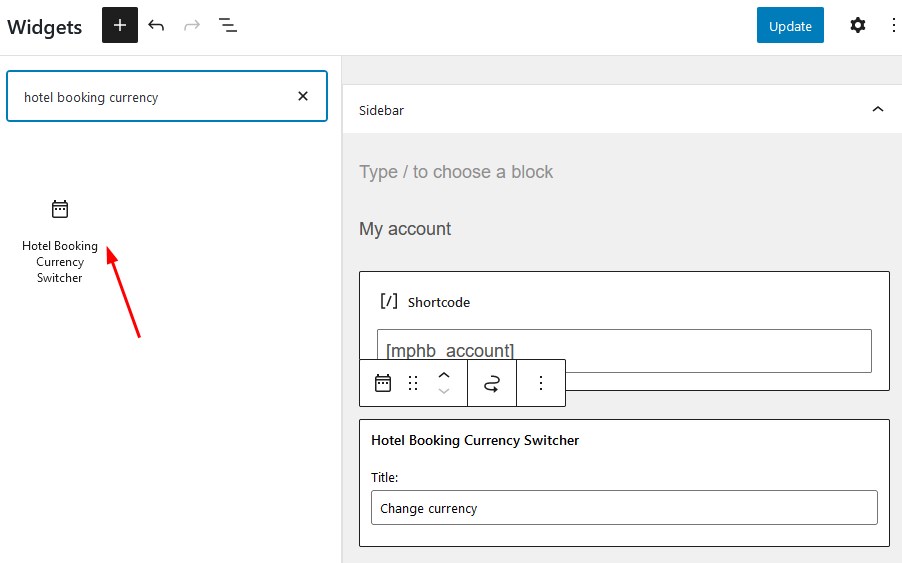Select Hotel Booking Currency Switcher block result
Viewport: 902px width, 563px height.
point(60,242)
